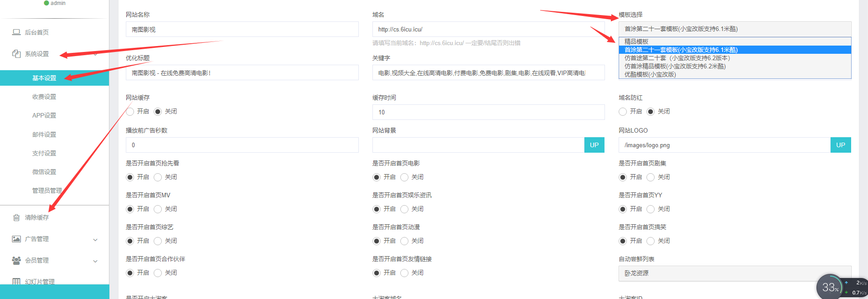Open the 模板选择 dropdown box
This screenshot has width=868, height=299.
point(734,29)
